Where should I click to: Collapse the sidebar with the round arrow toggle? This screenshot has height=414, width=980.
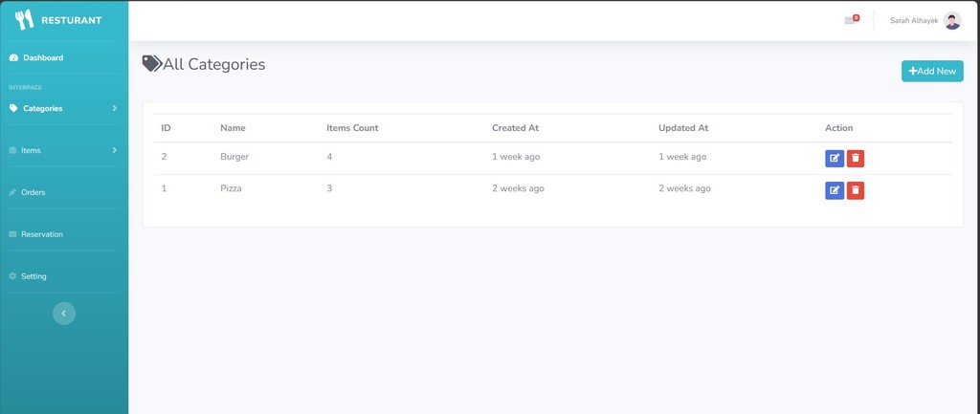tap(64, 313)
